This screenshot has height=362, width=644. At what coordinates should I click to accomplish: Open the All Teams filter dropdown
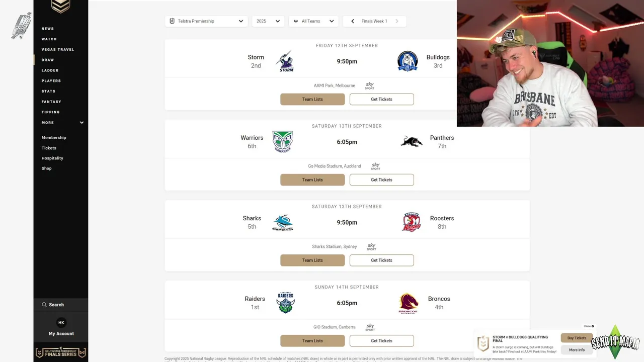point(313,21)
